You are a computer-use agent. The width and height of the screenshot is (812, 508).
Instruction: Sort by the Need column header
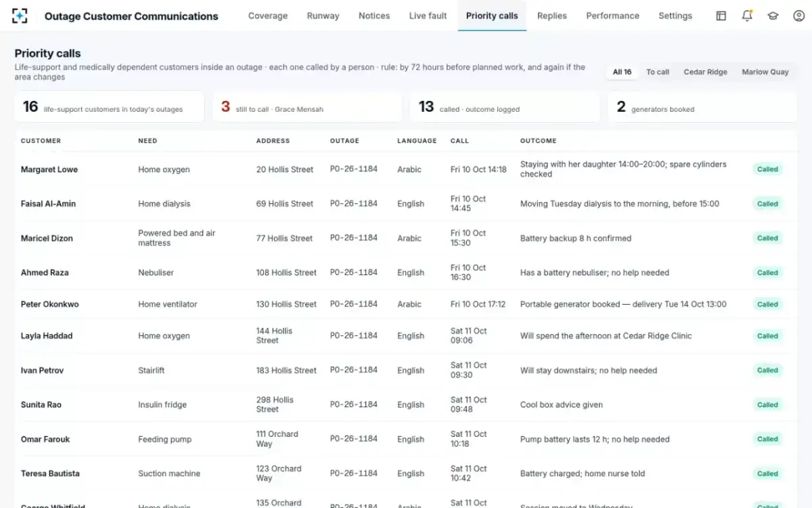148,141
